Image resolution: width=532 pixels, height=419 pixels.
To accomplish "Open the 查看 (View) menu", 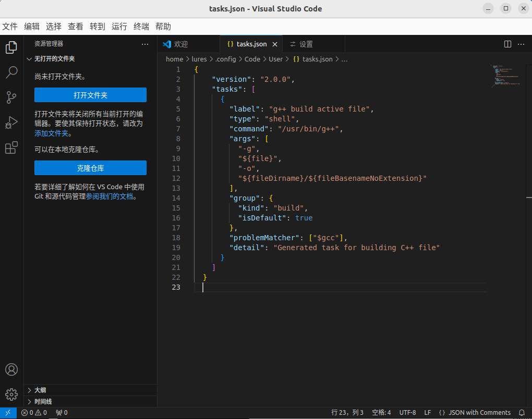I will point(75,27).
